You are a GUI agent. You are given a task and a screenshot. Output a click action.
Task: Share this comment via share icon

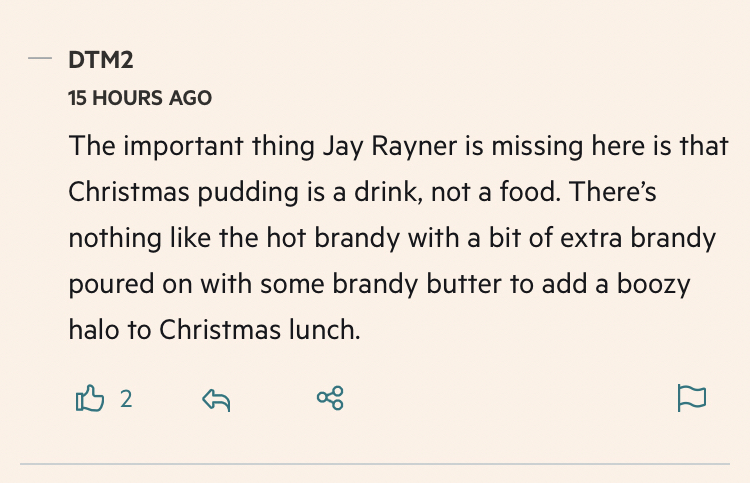click(330, 399)
